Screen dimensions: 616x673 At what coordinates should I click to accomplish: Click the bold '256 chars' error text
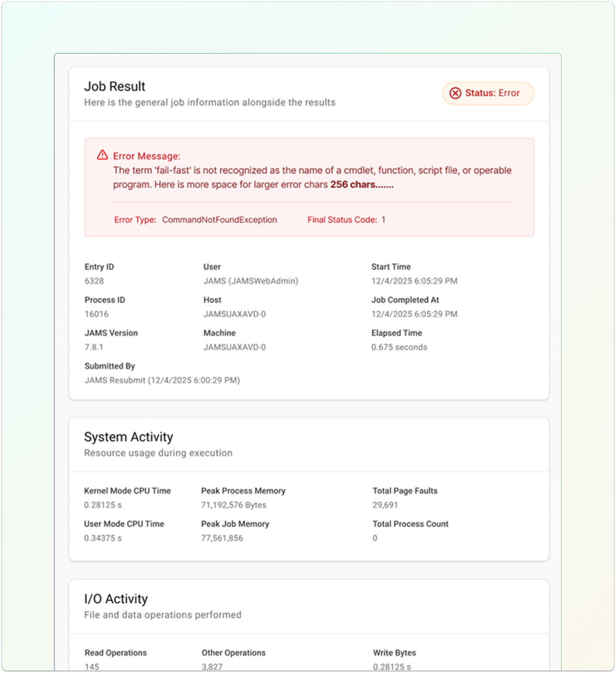[x=361, y=185]
